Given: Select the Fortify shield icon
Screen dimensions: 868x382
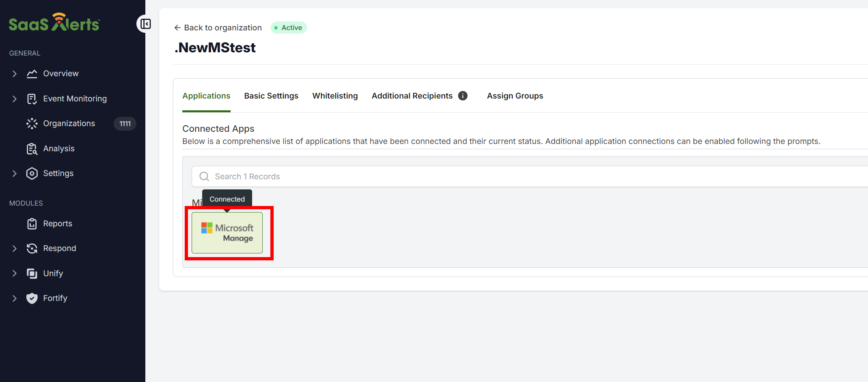Looking at the screenshot, I should 32,298.
